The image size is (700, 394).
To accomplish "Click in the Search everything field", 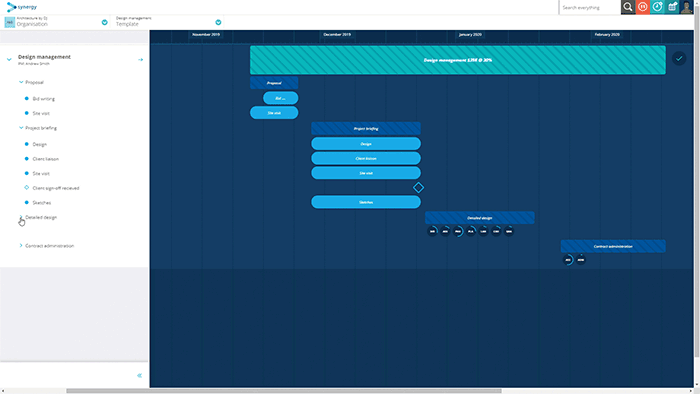I will pyautogui.click(x=590, y=7).
